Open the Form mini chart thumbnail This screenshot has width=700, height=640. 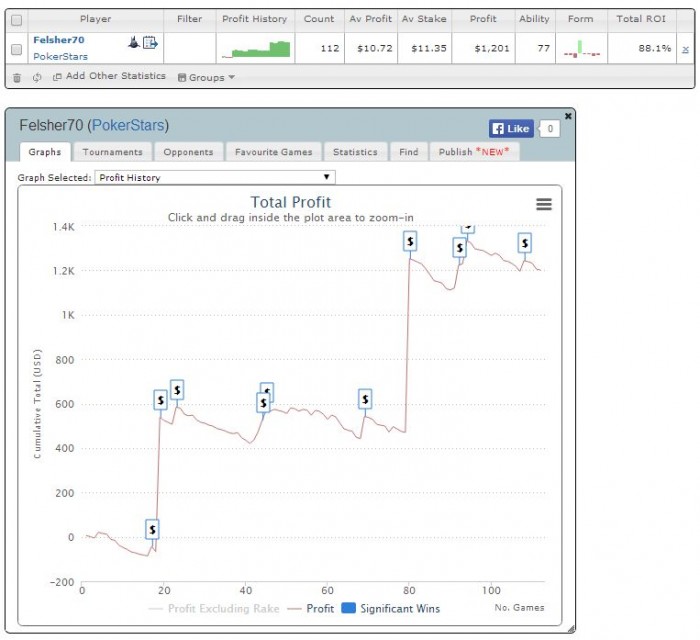pos(582,49)
